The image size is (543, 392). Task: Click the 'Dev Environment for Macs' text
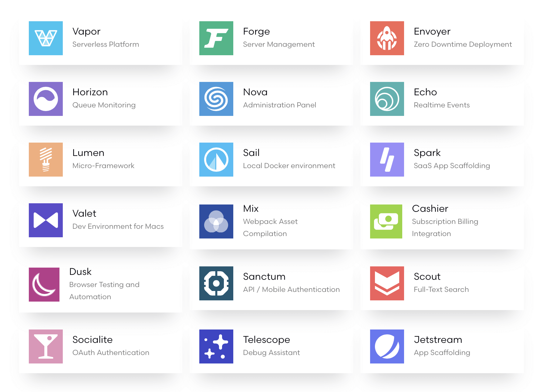(118, 226)
